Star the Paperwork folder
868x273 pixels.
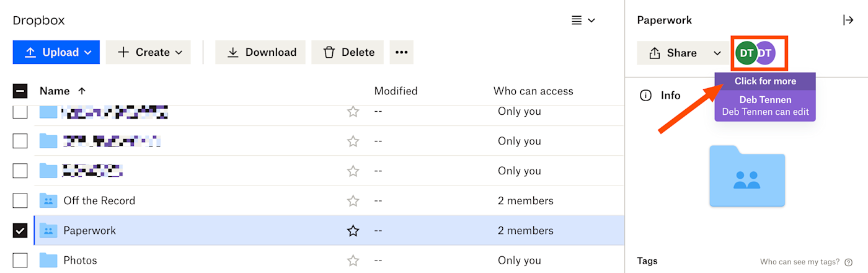click(353, 231)
